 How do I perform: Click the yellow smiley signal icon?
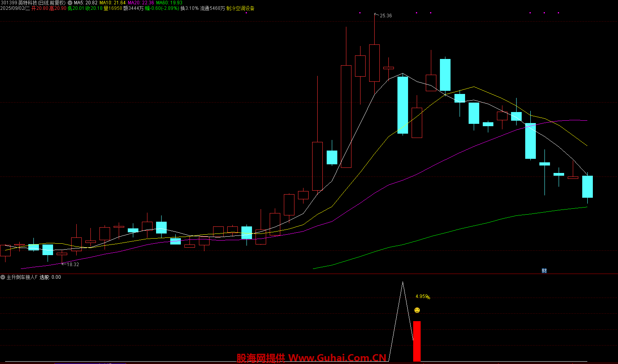417,310
